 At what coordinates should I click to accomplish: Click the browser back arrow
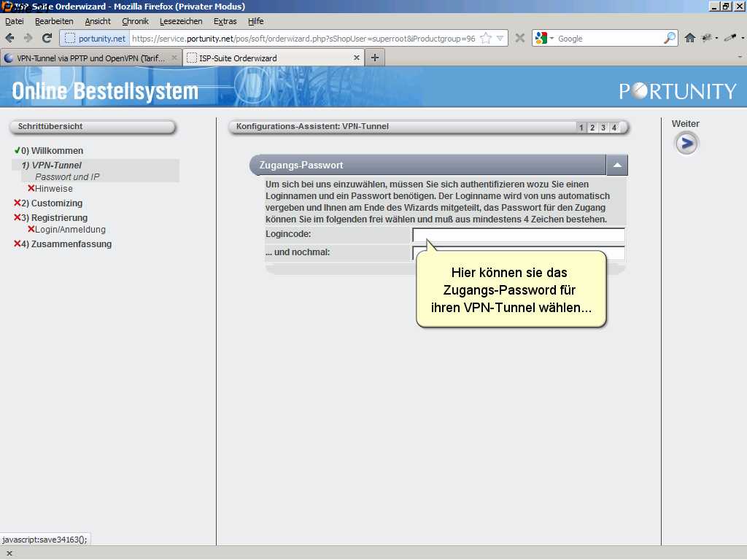[x=10, y=38]
